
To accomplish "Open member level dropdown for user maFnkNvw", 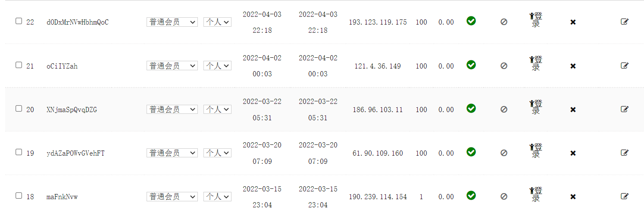I will coord(172,197).
